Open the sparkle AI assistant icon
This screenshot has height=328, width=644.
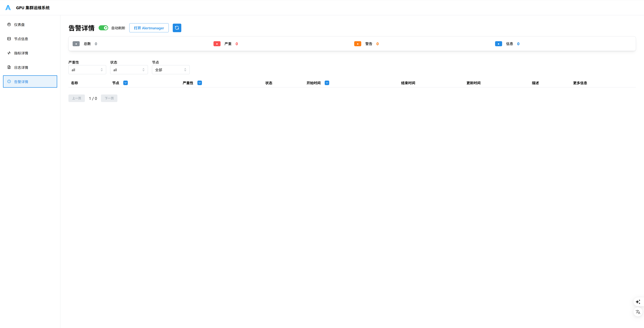point(638,302)
